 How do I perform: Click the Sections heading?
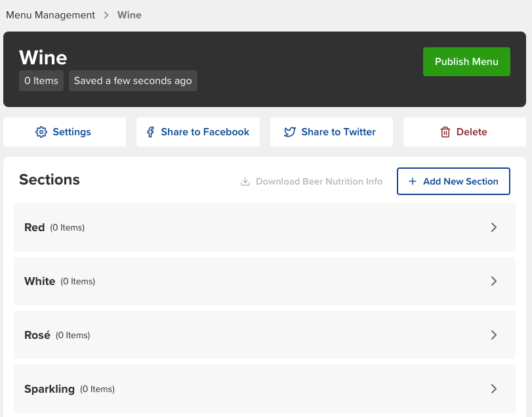pos(50,180)
